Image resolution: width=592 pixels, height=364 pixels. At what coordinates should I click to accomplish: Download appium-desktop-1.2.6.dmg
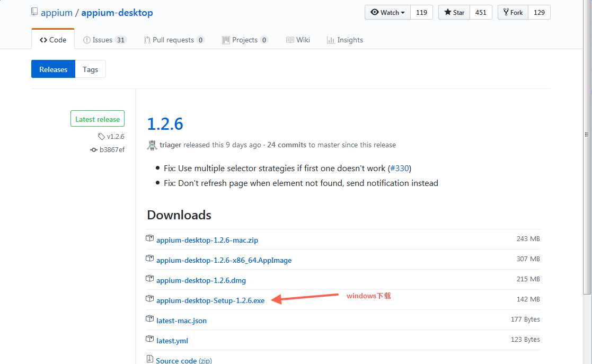pyautogui.click(x=201, y=280)
